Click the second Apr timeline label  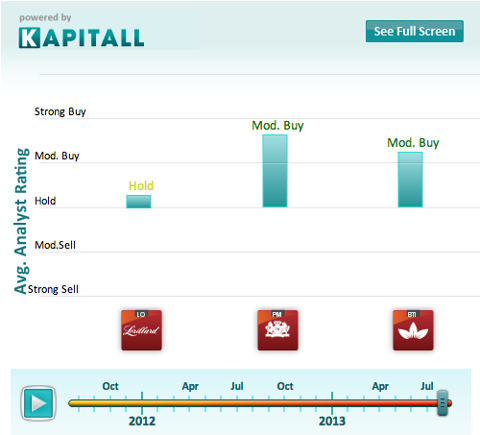coord(380,386)
